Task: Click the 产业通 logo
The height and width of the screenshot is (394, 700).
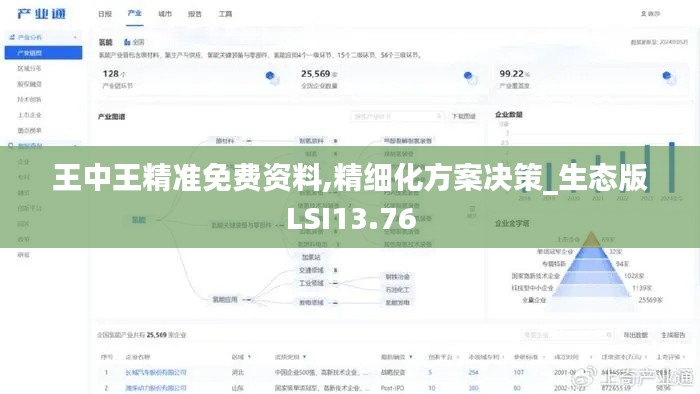Action: coord(42,14)
